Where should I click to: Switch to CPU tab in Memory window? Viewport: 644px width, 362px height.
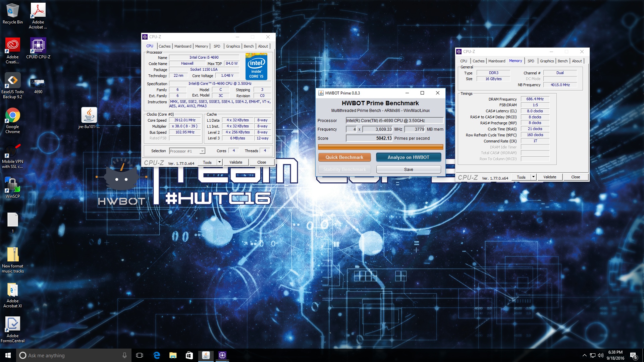(464, 61)
